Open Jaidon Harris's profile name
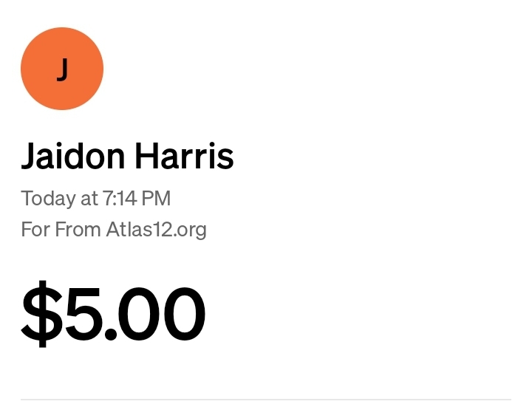This screenshot has width=532, height=407. [x=128, y=157]
